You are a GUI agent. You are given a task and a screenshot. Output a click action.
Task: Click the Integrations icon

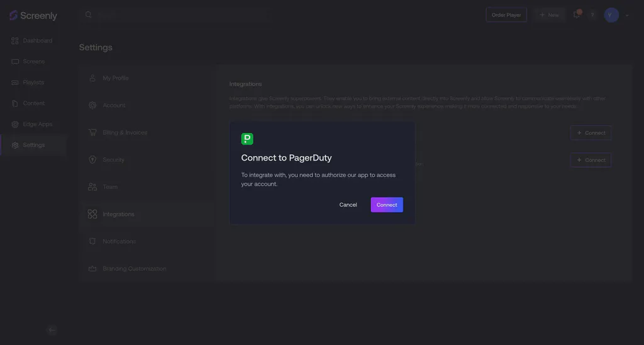pos(92,214)
